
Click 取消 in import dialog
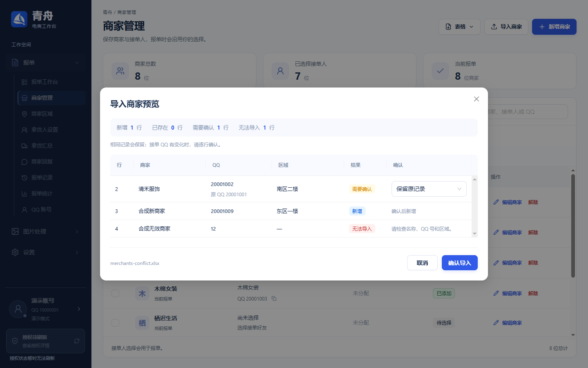pyautogui.click(x=422, y=263)
